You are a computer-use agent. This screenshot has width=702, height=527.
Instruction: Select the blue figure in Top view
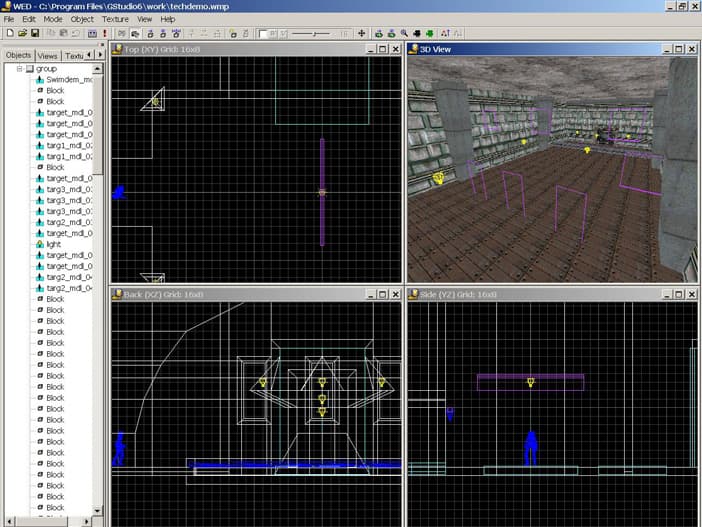[119, 193]
